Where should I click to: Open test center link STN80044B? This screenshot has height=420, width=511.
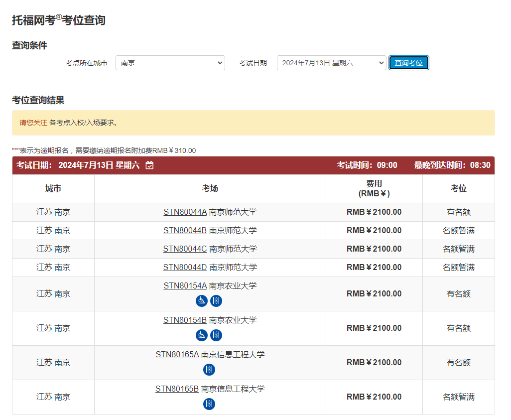point(185,231)
